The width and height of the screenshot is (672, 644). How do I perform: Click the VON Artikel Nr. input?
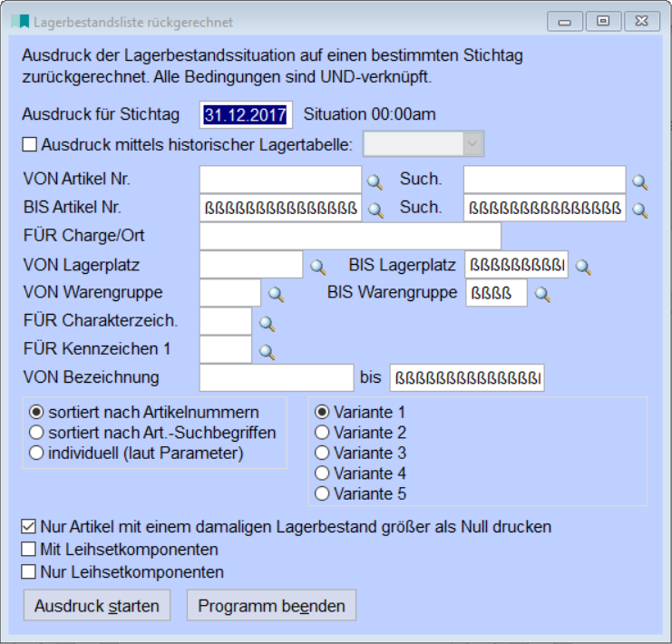pyautogui.click(x=281, y=180)
